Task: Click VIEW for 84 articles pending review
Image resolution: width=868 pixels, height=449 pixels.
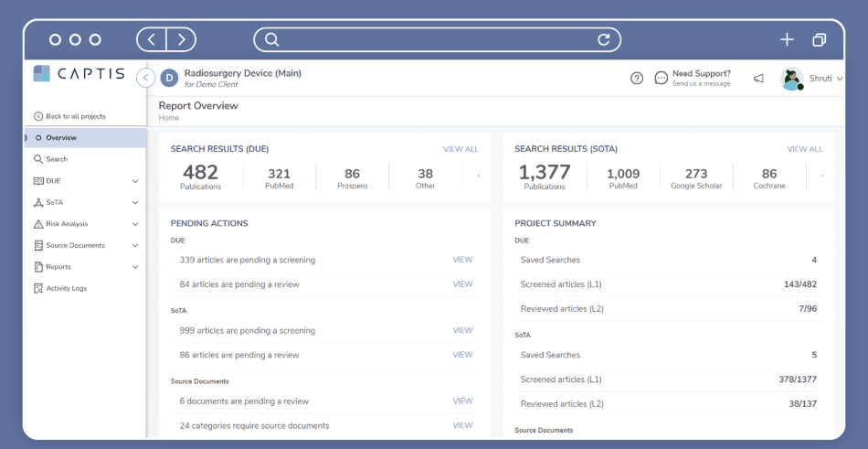Action: pyautogui.click(x=463, y=283)
